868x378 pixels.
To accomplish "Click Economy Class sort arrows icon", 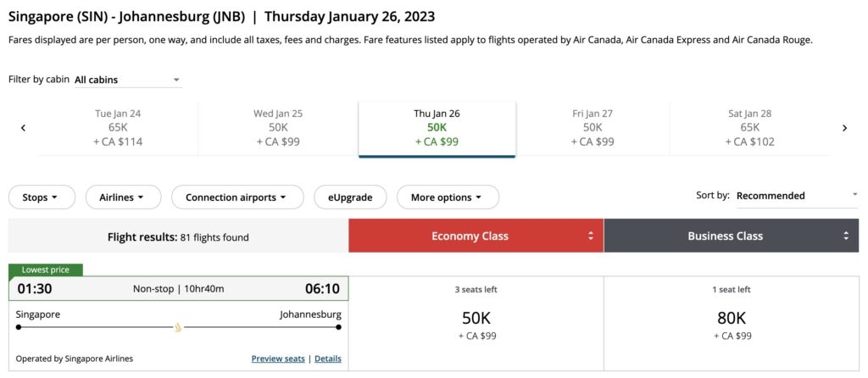I will click(x=591, y=236).
